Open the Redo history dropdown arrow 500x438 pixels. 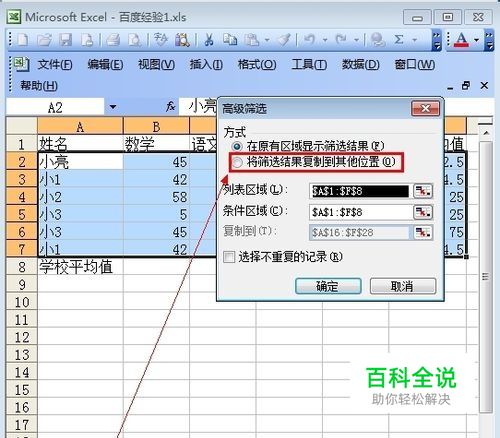tap(356, 40)
